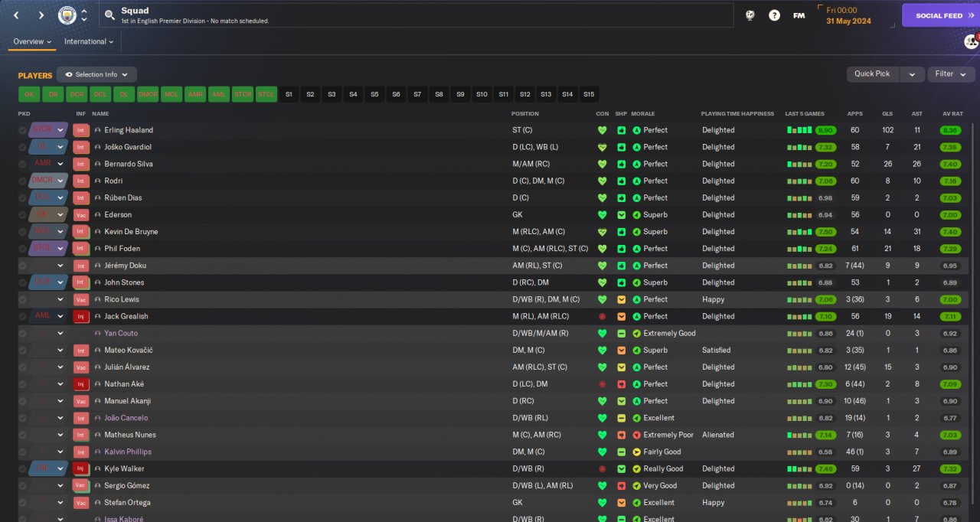Open the club switcher up/down arrows
This screenshot has height=522, width=980.
click(83, 15)
